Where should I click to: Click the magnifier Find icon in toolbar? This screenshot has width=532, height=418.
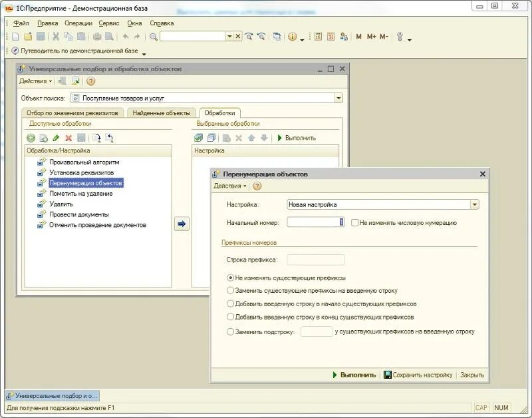[154, 37]
